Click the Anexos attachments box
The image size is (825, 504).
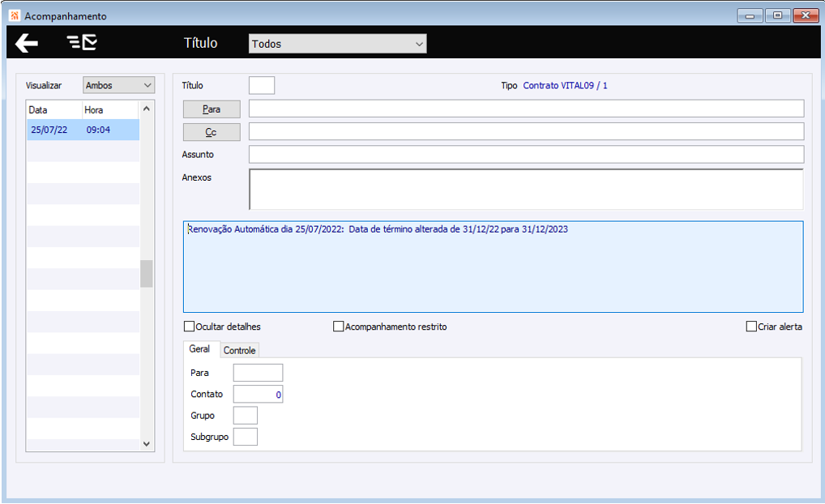coord(526,190)
